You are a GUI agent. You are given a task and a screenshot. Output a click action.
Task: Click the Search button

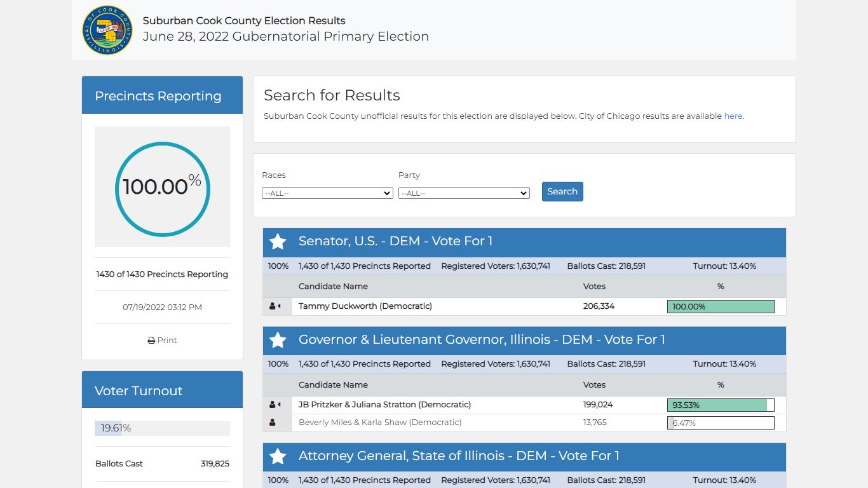[562, 191]
